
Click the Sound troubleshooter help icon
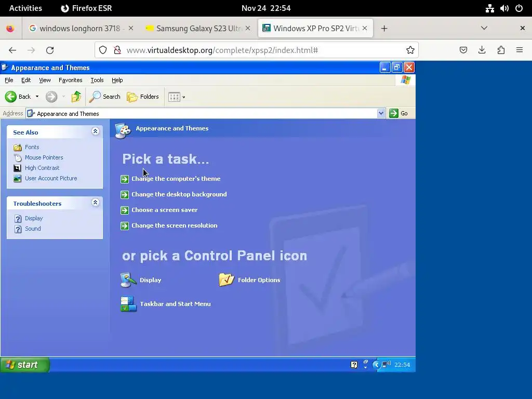coord(18,229)
